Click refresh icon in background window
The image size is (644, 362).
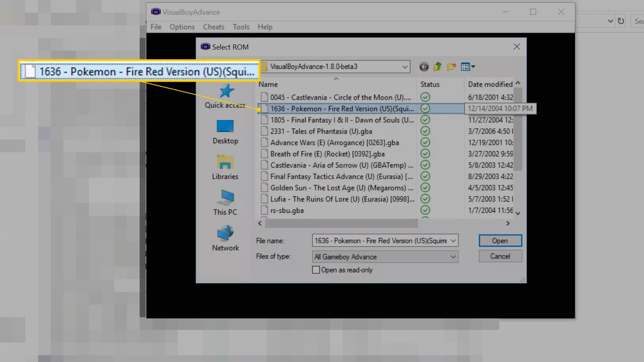pyautogui.click(x=621, y=21)
